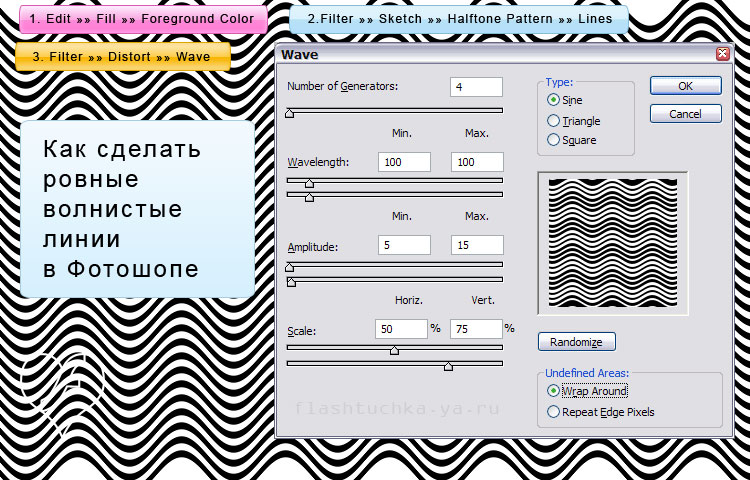Click the pink Edit Fill Foreground Color label
Viewport: 750px width, 480px height.
click(x=143, y=19)
